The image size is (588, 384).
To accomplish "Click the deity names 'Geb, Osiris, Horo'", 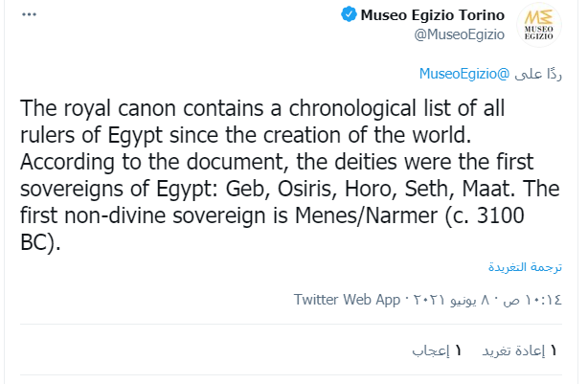I will point(337,187).
